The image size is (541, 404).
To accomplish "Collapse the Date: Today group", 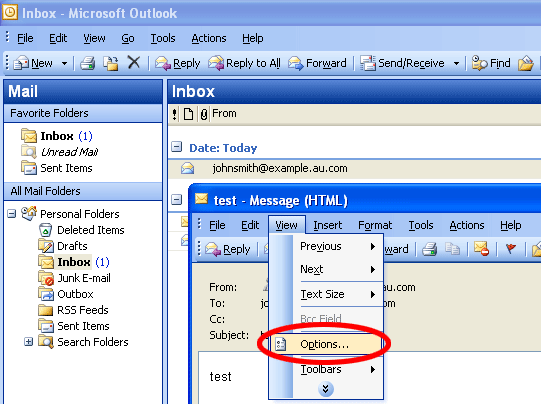I will tap(177, 147).
